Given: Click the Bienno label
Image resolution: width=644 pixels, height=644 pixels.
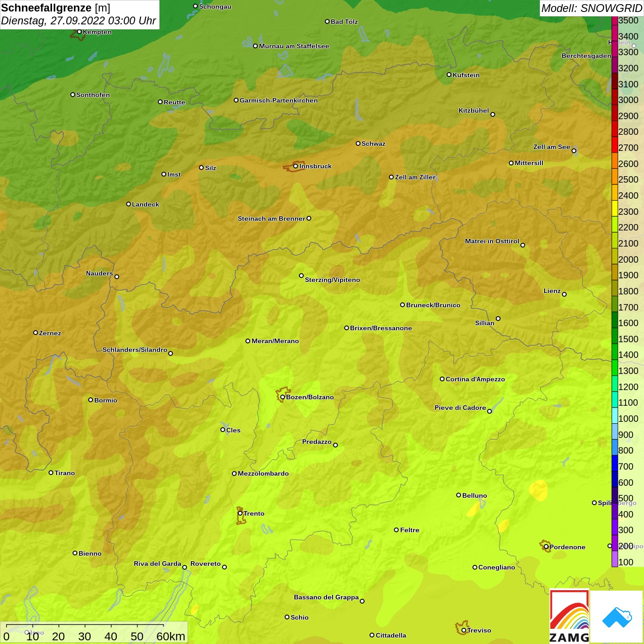Looking at the screenshot, I should click(x=90, y=553).
